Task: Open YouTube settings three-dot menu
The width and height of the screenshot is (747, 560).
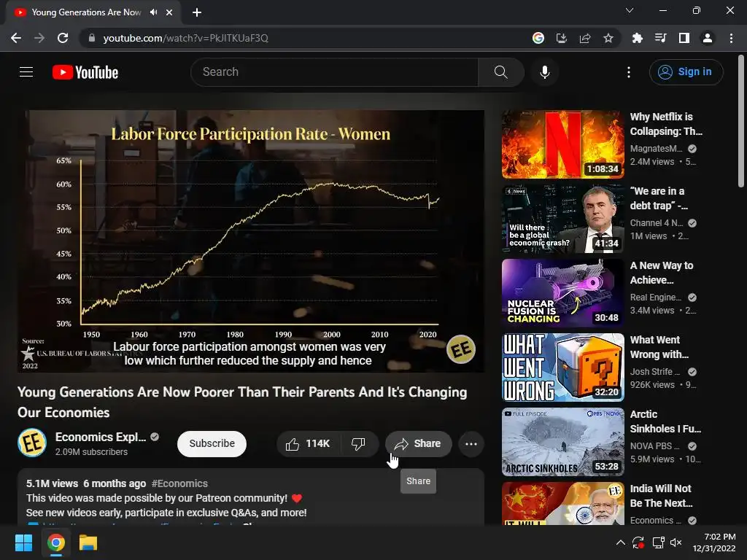Action: click(628, 72)
